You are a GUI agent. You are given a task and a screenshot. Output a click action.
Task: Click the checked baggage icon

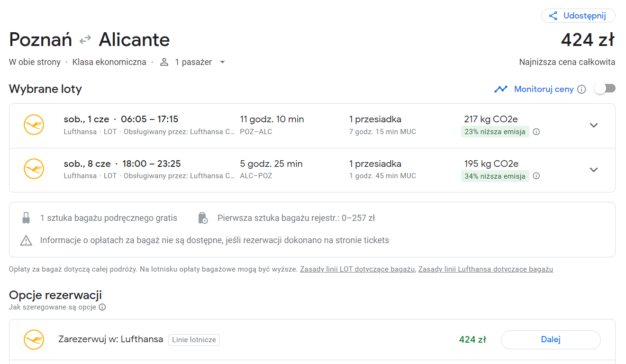pos(203,218)
